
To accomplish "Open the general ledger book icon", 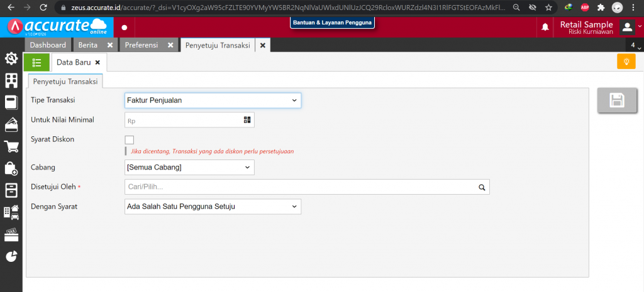I will coord(11,102).
